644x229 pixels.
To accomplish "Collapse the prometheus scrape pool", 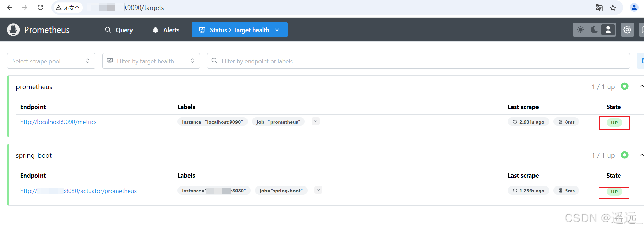I will 641,86.
